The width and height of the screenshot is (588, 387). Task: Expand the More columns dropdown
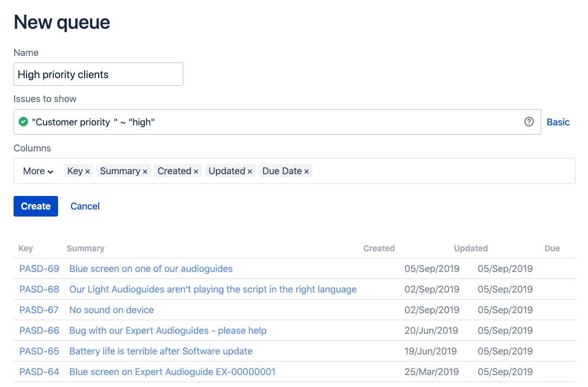(38, 171)
